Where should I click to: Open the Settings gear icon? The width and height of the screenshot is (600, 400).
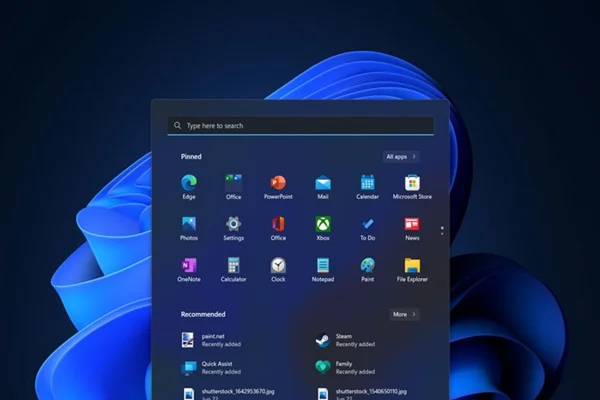tap(233, 224)
